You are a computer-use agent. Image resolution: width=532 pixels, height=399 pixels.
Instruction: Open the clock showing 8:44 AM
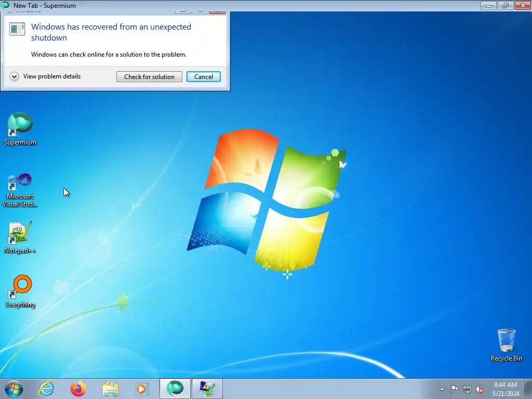(506, 389)
